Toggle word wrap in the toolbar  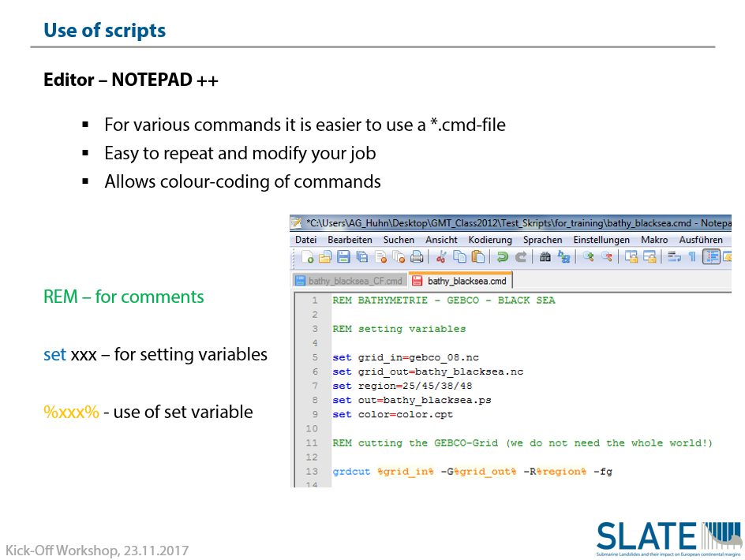pyautogui.click(x=674, y=257)
